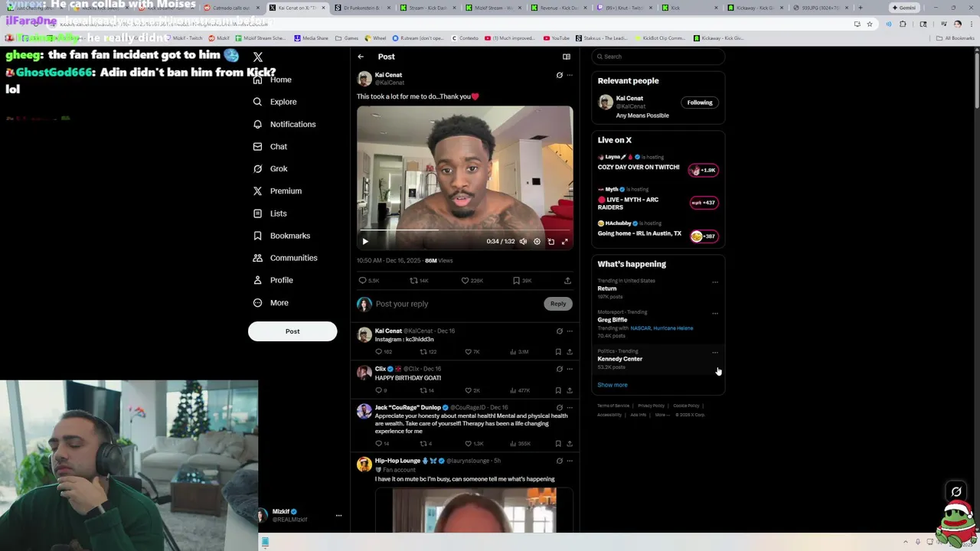Click the Following button for Kai Cenat
Viewport: 980px width, 551px height.
[x=700, y=103]
